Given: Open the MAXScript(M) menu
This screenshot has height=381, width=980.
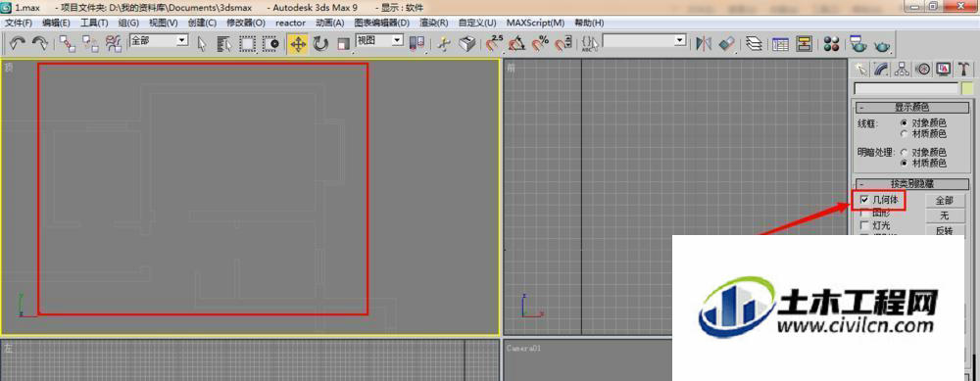Looking at the screenshot, I should [x=535, y=23].
